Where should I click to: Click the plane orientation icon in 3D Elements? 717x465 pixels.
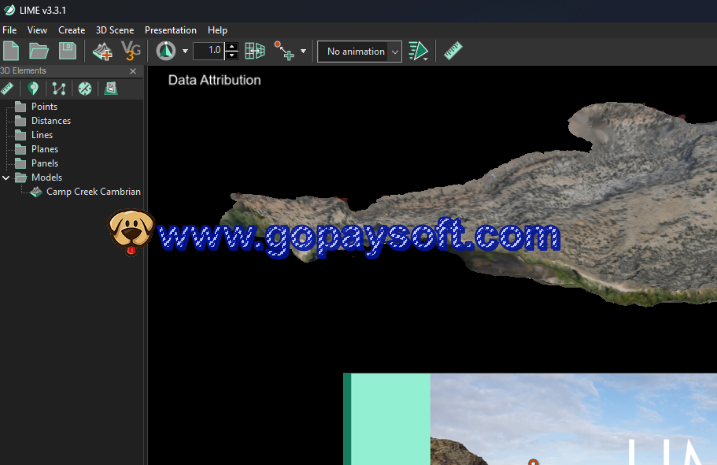[85, 89]
